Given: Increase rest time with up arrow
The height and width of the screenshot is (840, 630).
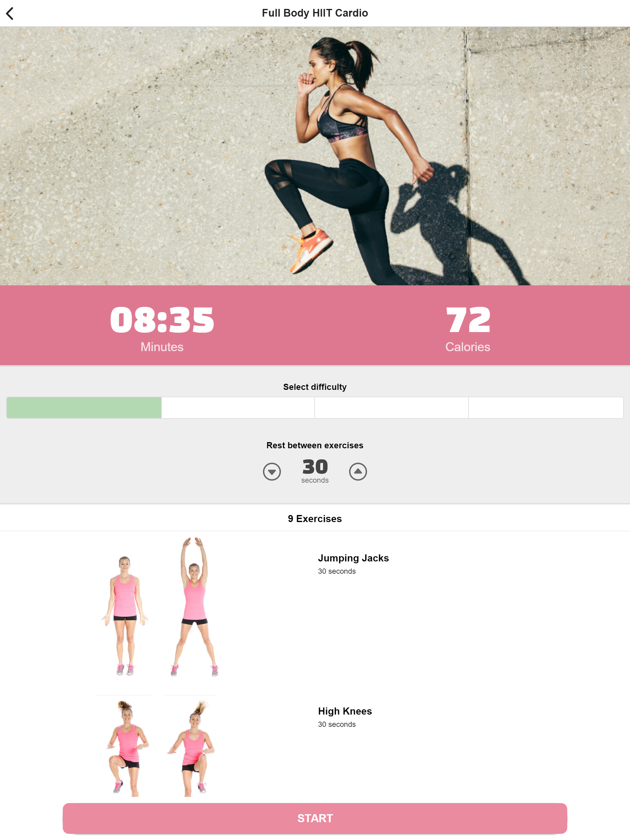Looking at the screenshot, I should [358, 471].
